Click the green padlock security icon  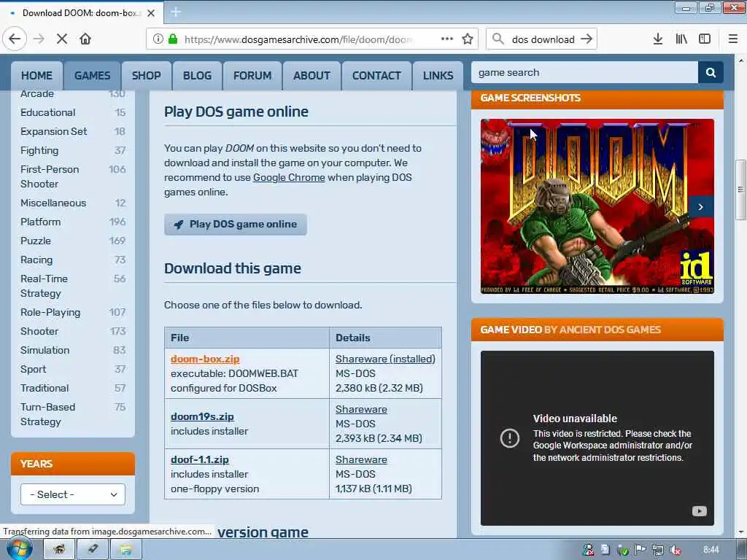point(173,39)
